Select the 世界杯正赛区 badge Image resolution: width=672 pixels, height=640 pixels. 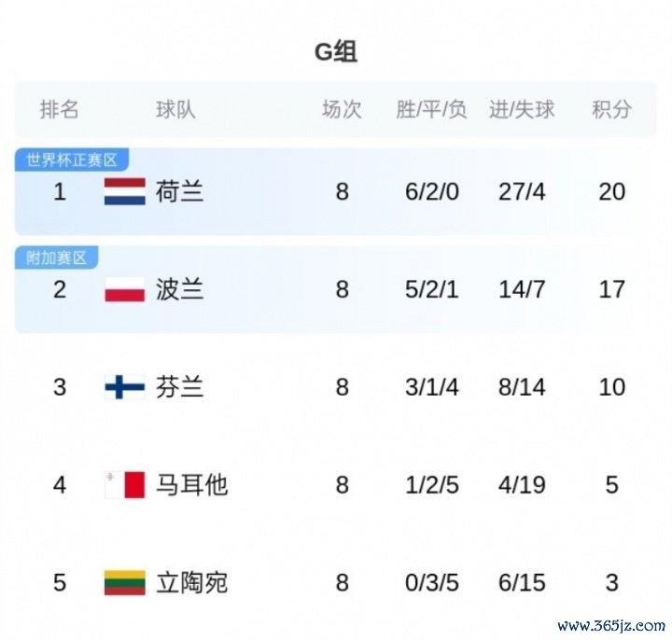point(72,160)
